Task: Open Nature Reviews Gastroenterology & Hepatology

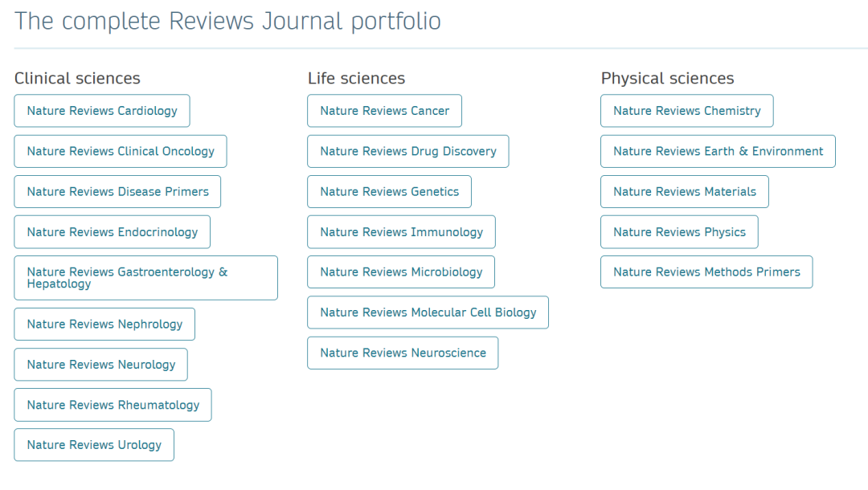Action: tap(145, 278)
